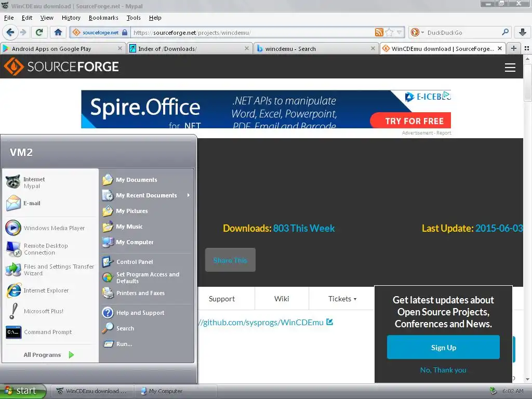The height and width of the screenshot is (399, 532).
Task: Reload the page with the refresh icon
Action: [x=39, y=32]
